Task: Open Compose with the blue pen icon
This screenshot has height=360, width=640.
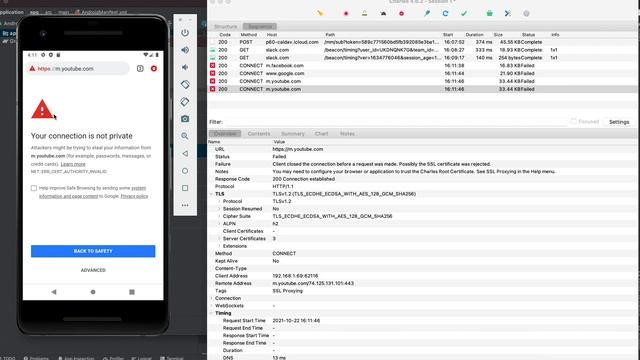Action: tap(427, 13)
